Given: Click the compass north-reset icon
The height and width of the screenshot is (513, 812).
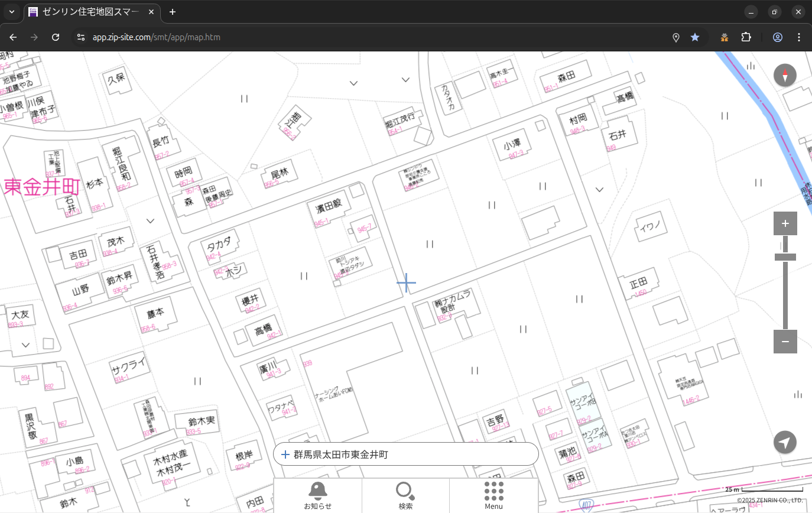Looking at the screenshot, I should tap(785, 76).
